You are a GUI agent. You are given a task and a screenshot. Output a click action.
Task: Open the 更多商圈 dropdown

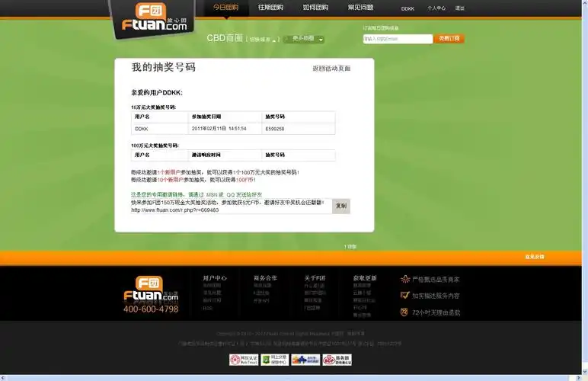[304, 39]
